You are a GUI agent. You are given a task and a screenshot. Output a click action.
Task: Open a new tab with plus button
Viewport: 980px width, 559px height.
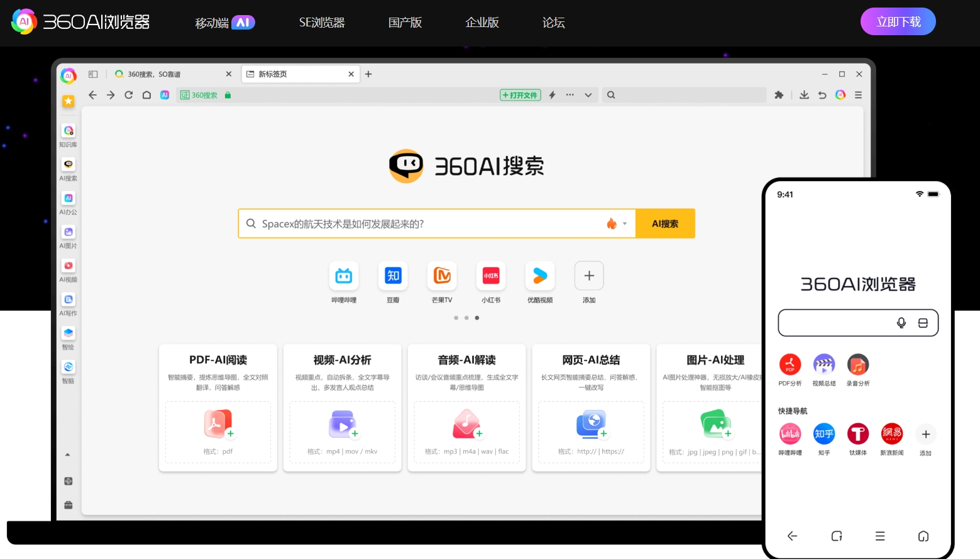[x=368, y=74]
